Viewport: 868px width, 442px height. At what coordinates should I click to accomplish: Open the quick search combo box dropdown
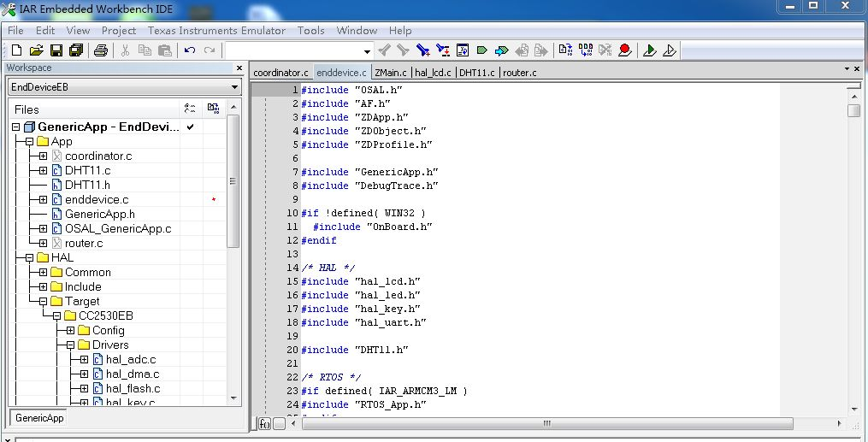click(x=367, y=51)
